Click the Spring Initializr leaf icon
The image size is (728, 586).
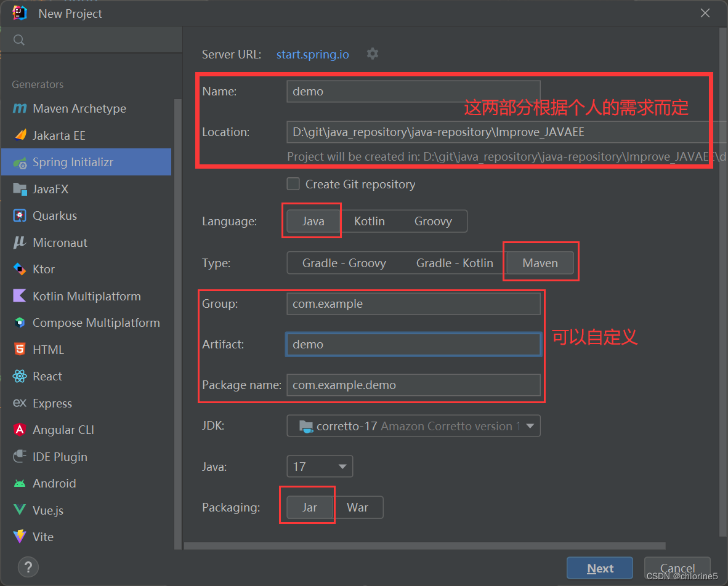pos(20,163)
